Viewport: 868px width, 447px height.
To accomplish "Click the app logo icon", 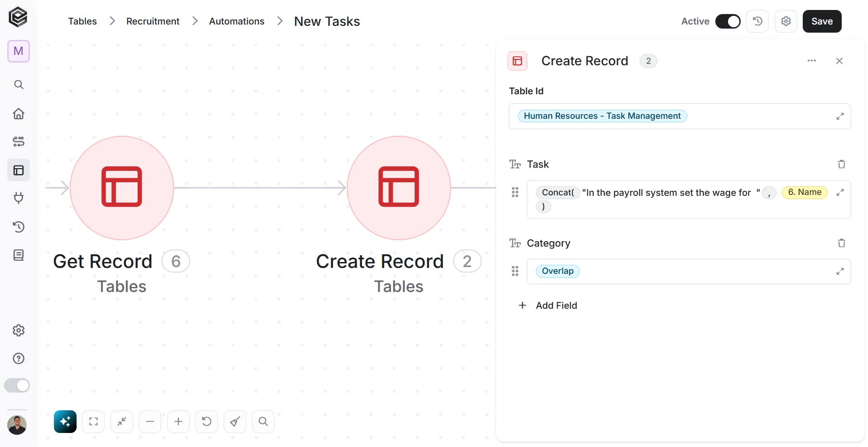I will tap(18, 17).
